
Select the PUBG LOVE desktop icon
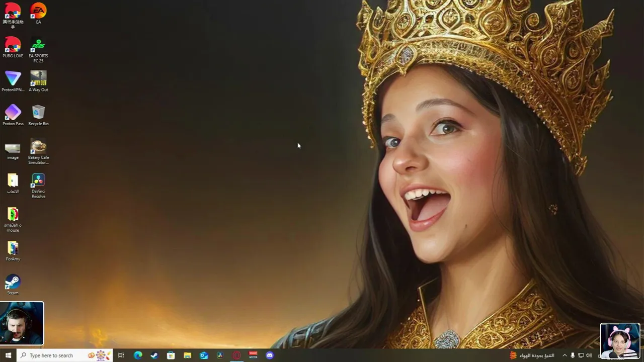point(13,48)
